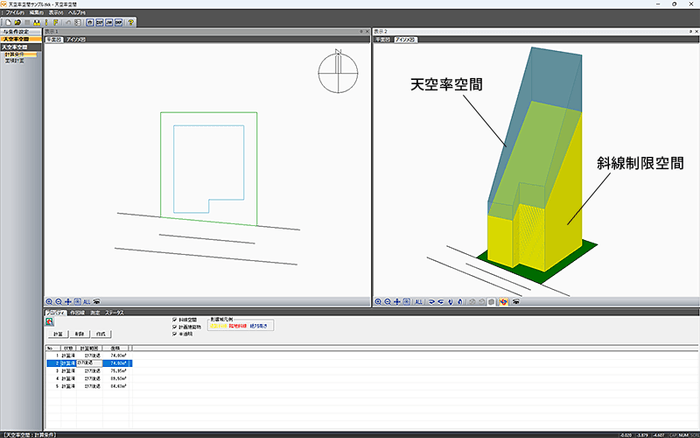Toggle the 半透明 checkbox
This screenshot has height=438, width=700.
pyautogui.click(x=176, y=333)
